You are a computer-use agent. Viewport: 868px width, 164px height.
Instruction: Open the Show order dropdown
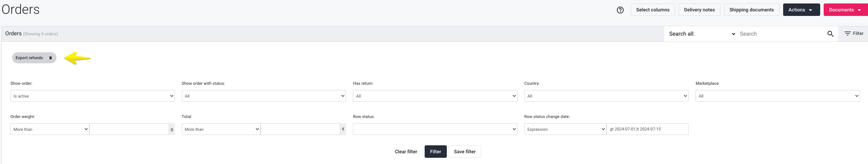[x=92, y=96]
